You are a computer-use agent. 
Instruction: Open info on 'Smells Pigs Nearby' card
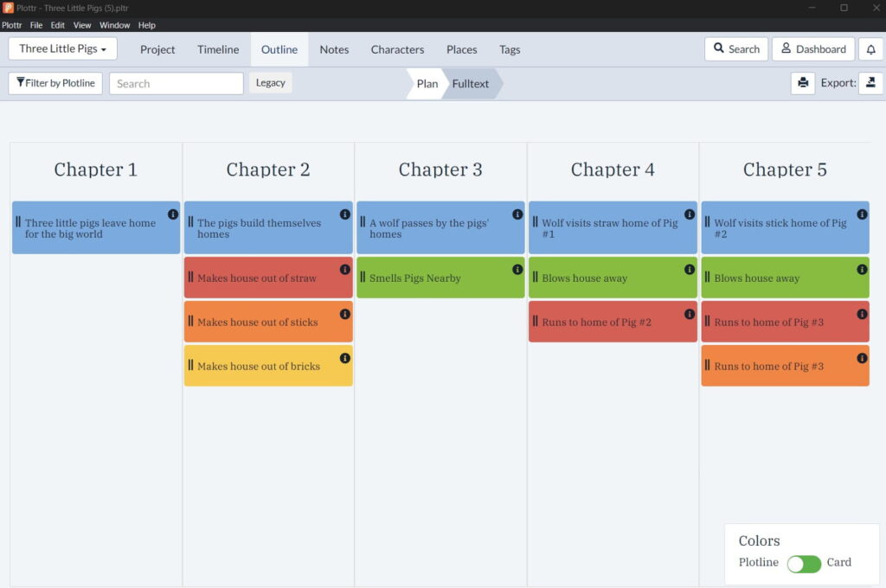pos(517,268)
